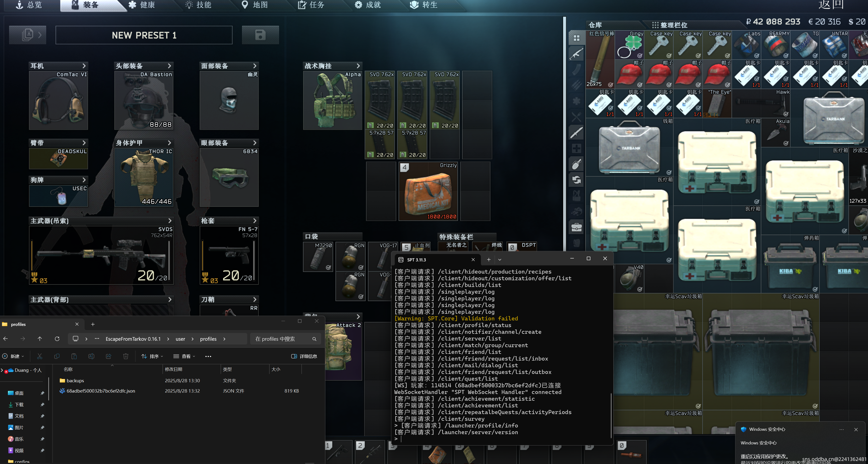The width and height of the screenshot is (868, 464).
Task: Select the Labs armband in stash
Action: point(746,45)
